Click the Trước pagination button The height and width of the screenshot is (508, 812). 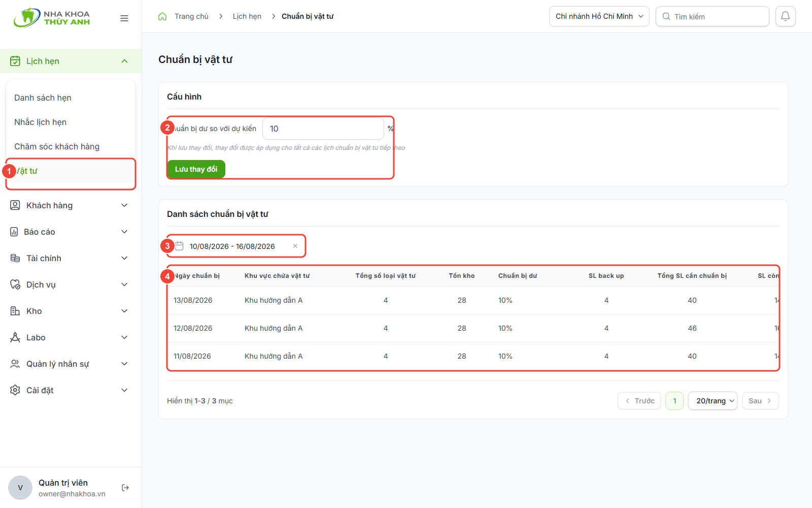pyautogui.click(x=639, y=401)
